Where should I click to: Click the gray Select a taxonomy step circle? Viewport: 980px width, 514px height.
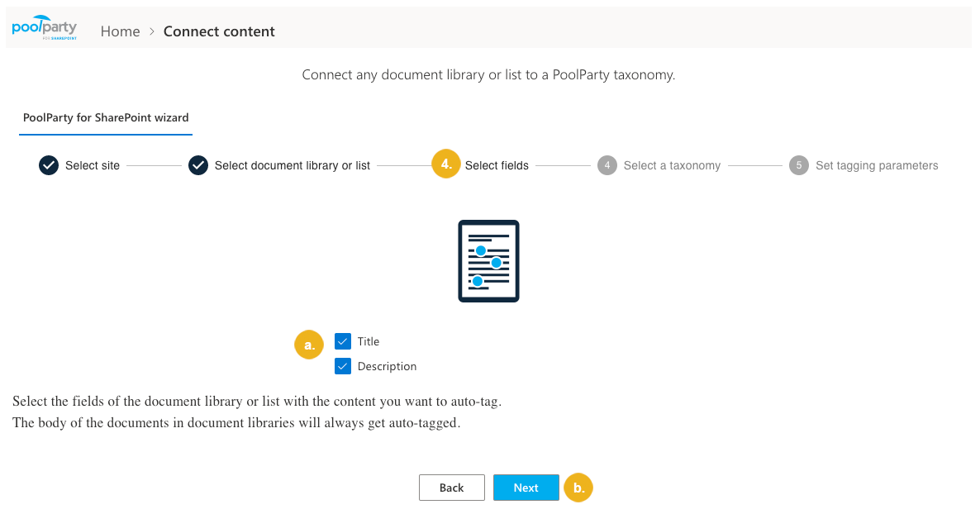607,165
